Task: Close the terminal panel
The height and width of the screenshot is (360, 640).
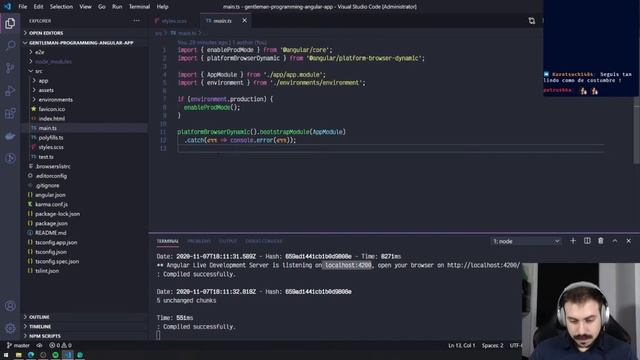Action: (629, 241)
